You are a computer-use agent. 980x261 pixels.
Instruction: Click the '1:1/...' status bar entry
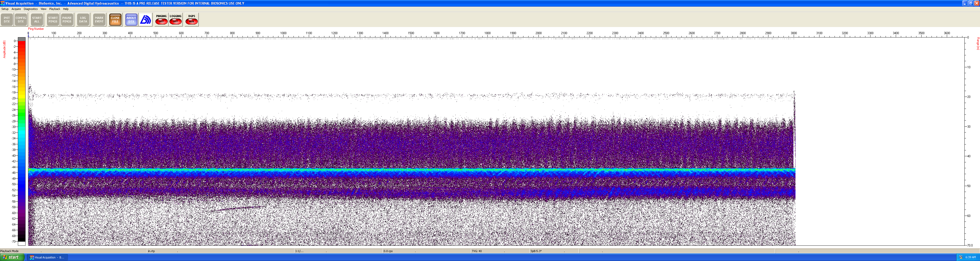tap(299, 251)
